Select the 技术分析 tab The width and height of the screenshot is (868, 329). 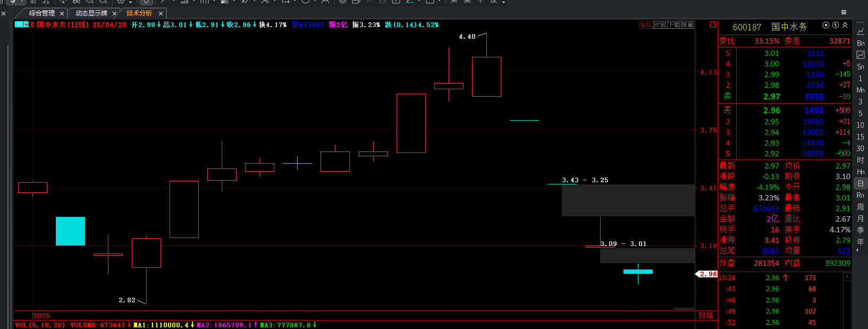[139, 13]
